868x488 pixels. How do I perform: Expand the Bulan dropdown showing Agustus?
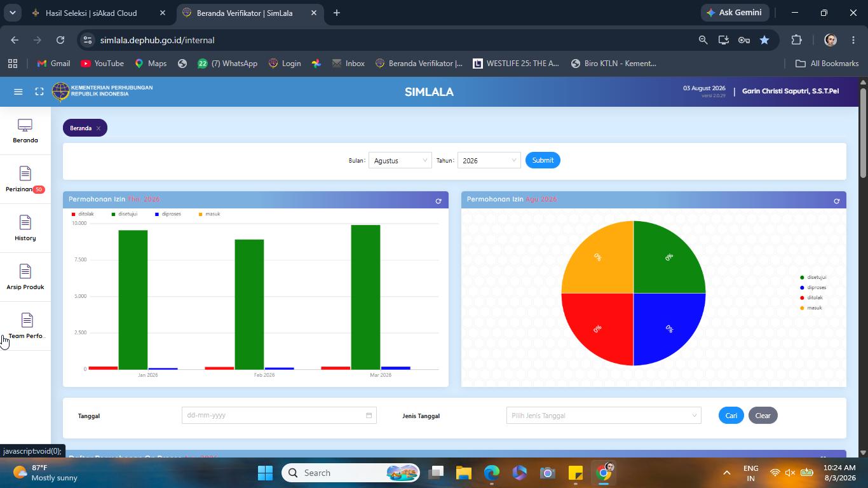(x=400, y=160)
